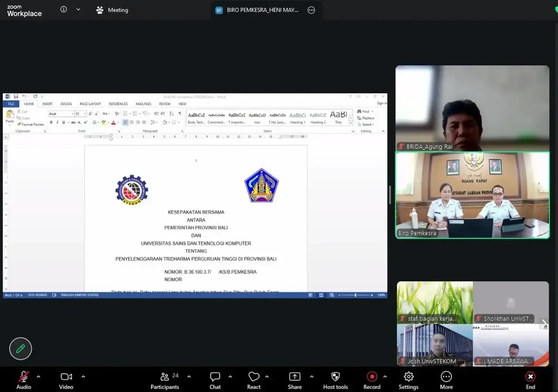Open options for shared screen BIRO PEMKESRA

click(311, 10)
